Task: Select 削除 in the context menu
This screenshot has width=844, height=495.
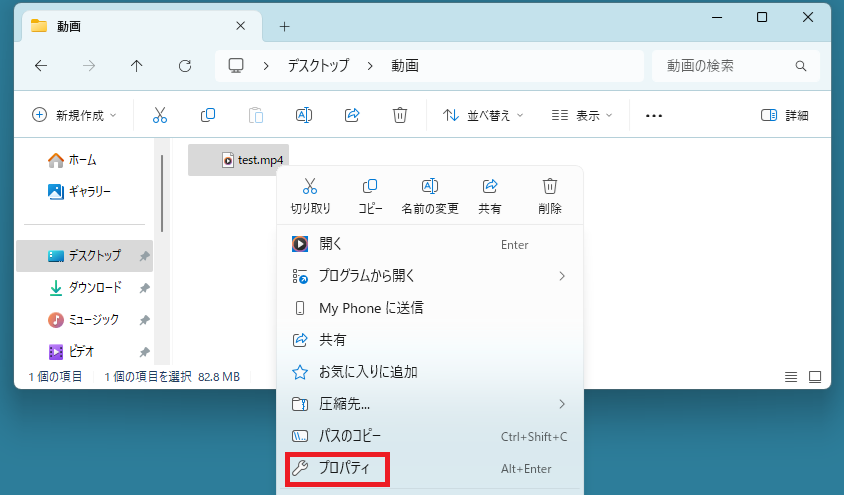Action: click(550, 196)
